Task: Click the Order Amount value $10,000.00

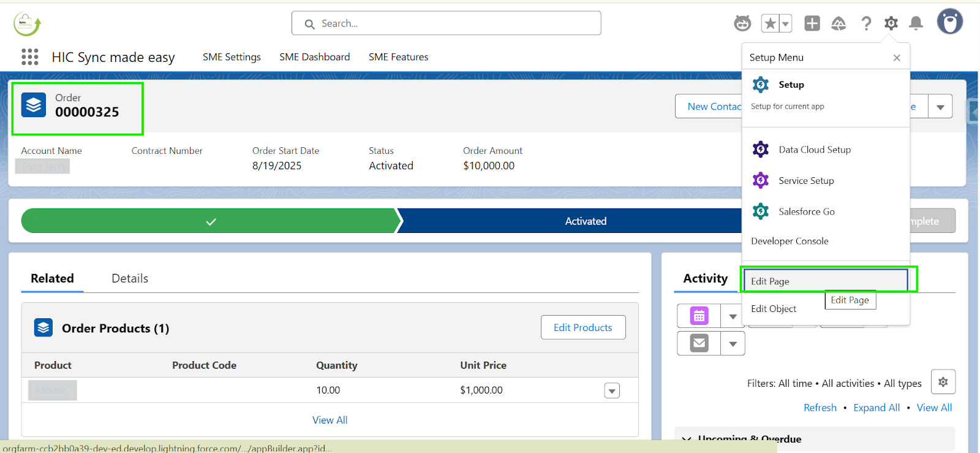Action: click(489, 166)
